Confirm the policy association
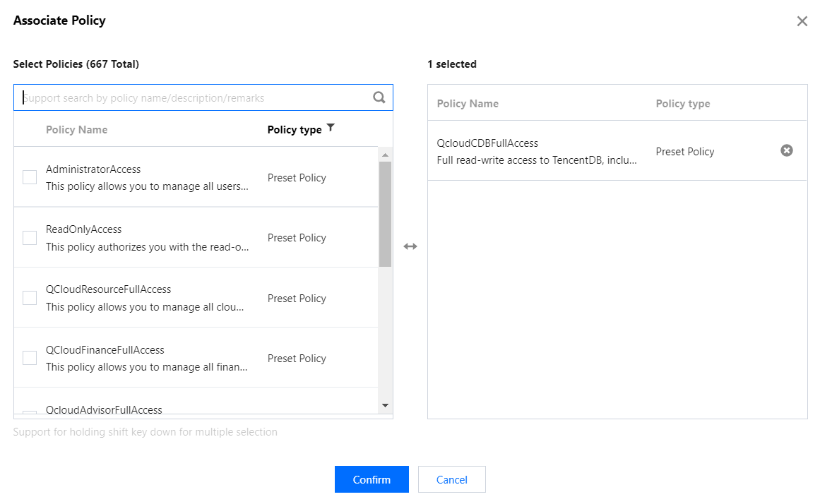The height and width of the screenshot is (504, 820). click(372, 479)
